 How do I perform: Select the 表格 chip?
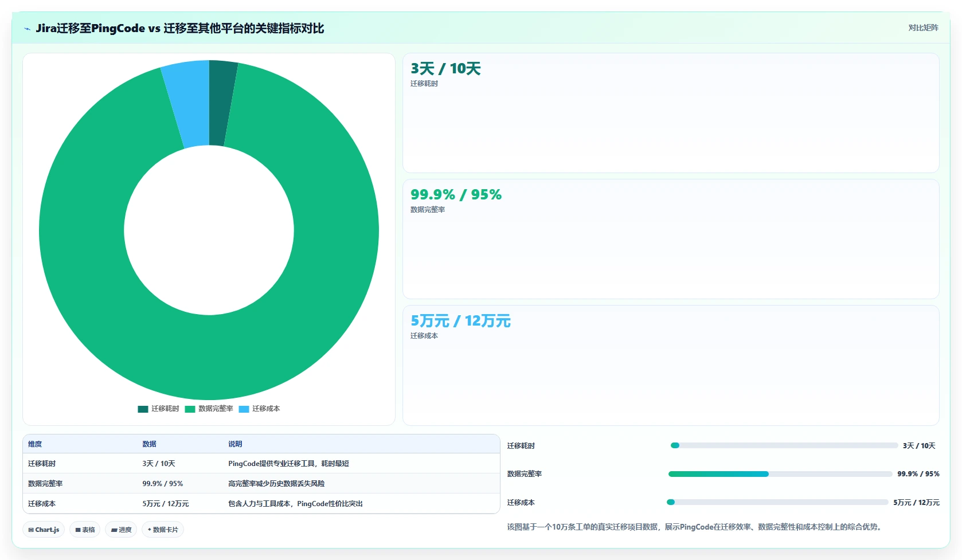click(85, 530)
